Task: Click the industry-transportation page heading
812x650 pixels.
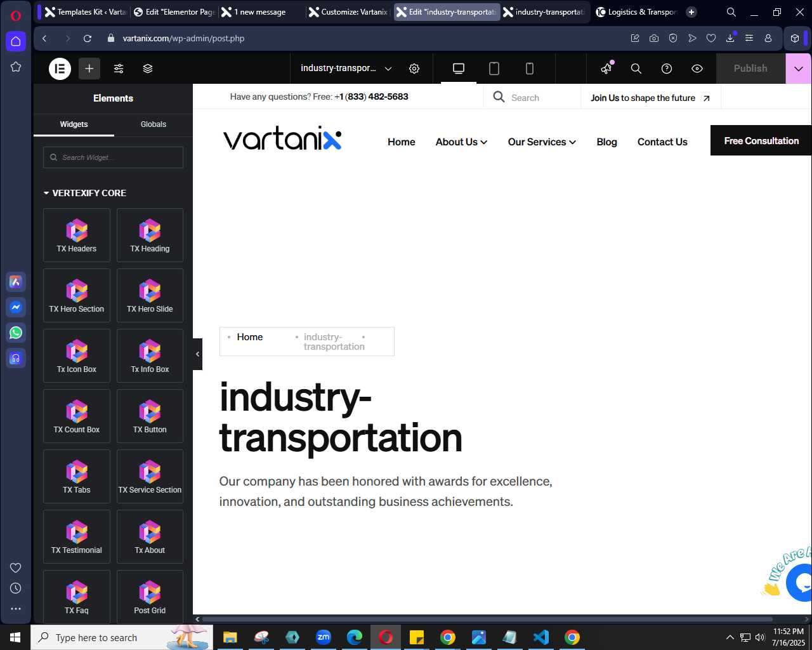Action: click(341, 417)
